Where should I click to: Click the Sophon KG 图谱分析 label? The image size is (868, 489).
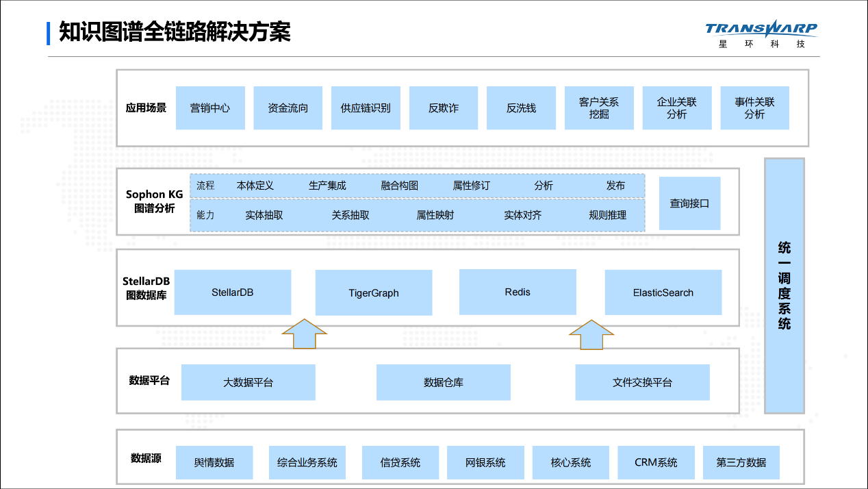click(155, 201)
